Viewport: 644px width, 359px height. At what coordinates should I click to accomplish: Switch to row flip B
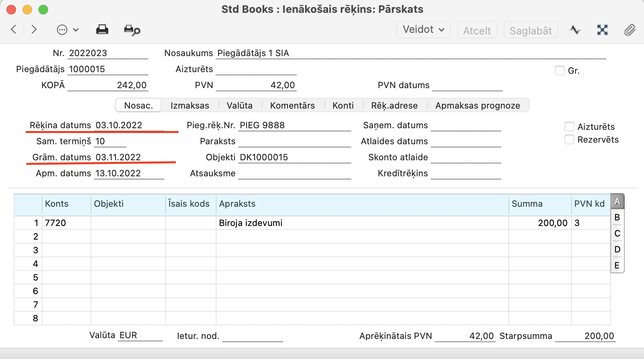click(x=617, y=218)
